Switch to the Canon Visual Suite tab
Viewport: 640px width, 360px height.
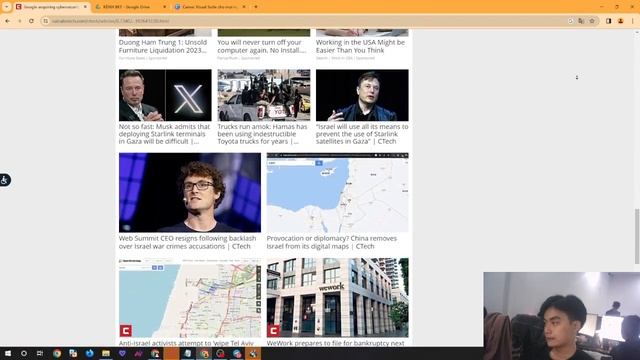(210, 7)
